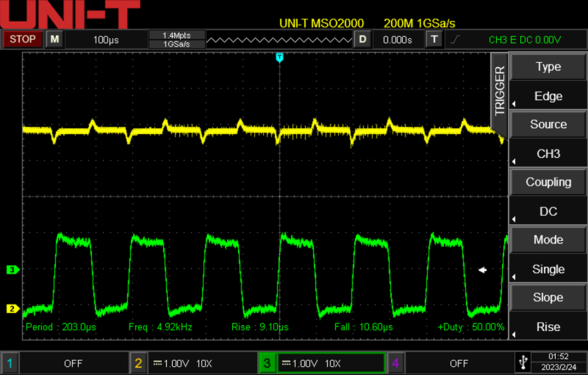Open the trigger Source CH3 menu

tap(548, 139)
